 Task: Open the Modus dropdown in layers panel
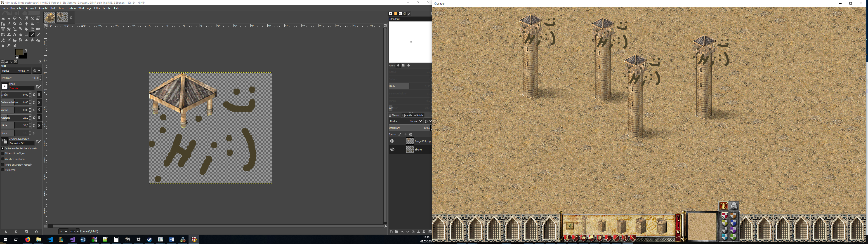(406, 121)
